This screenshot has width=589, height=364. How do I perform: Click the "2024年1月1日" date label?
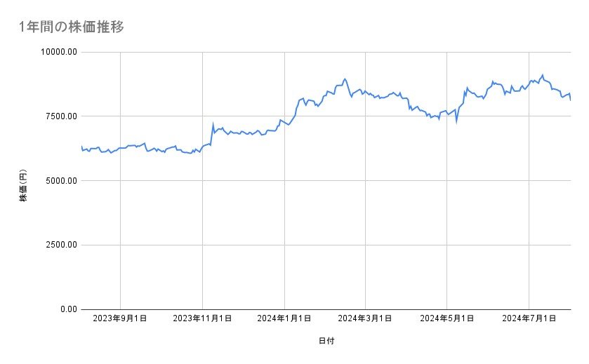[284, 318]
